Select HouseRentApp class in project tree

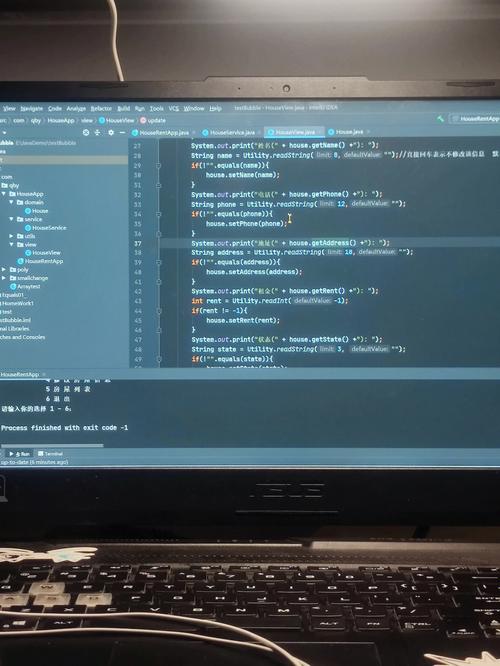click(40, 261)
